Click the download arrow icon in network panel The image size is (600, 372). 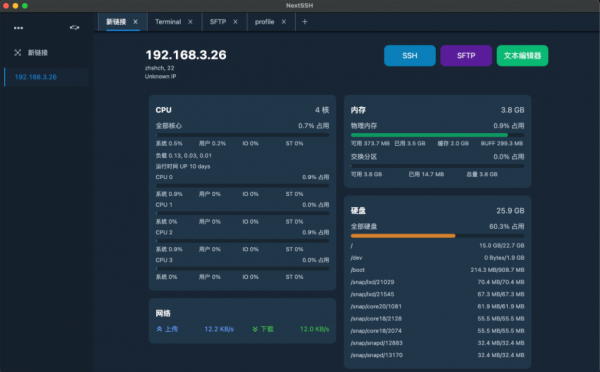[255, 329]
